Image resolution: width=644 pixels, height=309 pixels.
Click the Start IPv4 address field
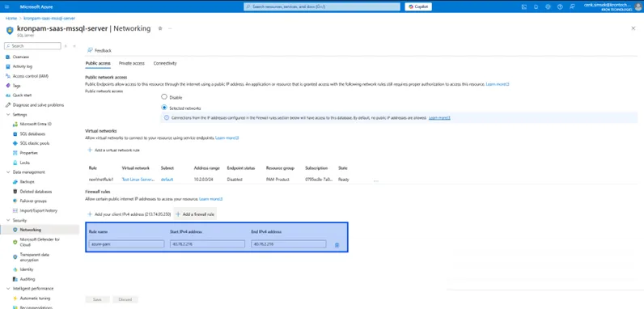[x=207, y=244]
